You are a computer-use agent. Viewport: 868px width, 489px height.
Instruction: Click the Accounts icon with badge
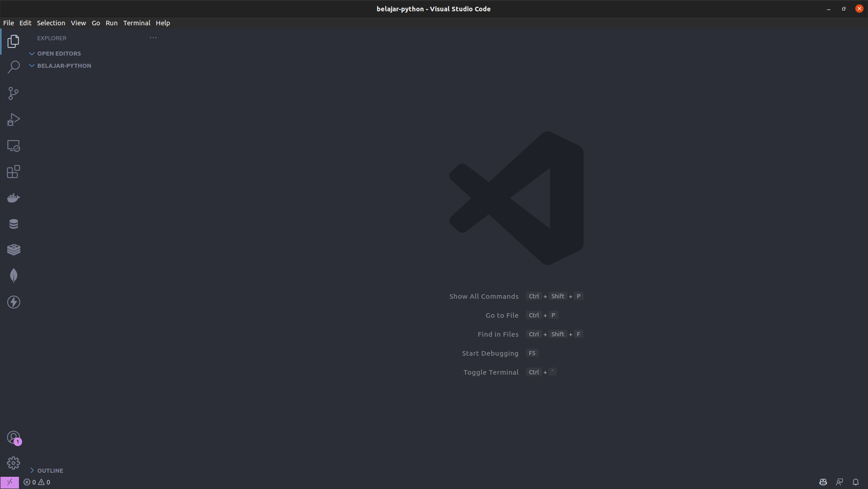tap(14, 437)
